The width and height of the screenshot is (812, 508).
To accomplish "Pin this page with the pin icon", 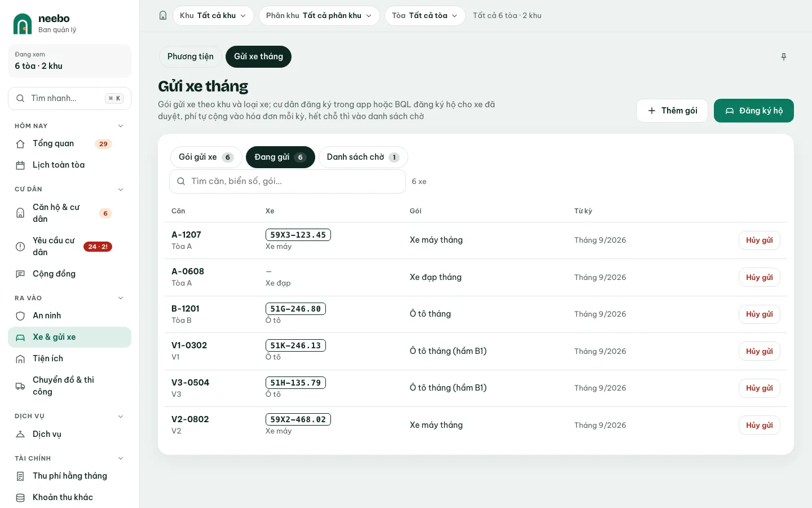I will (x=784, y=56).
